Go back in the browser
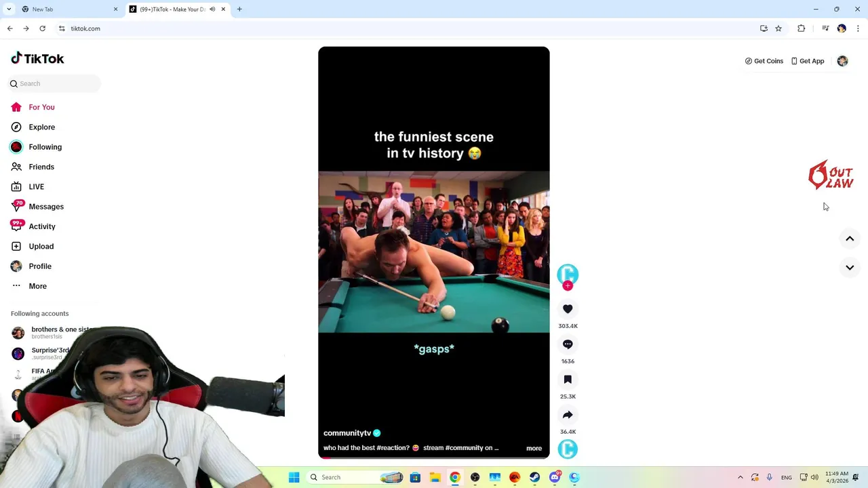868x488 pixels. pyautogui.click(x=9, y=28)
